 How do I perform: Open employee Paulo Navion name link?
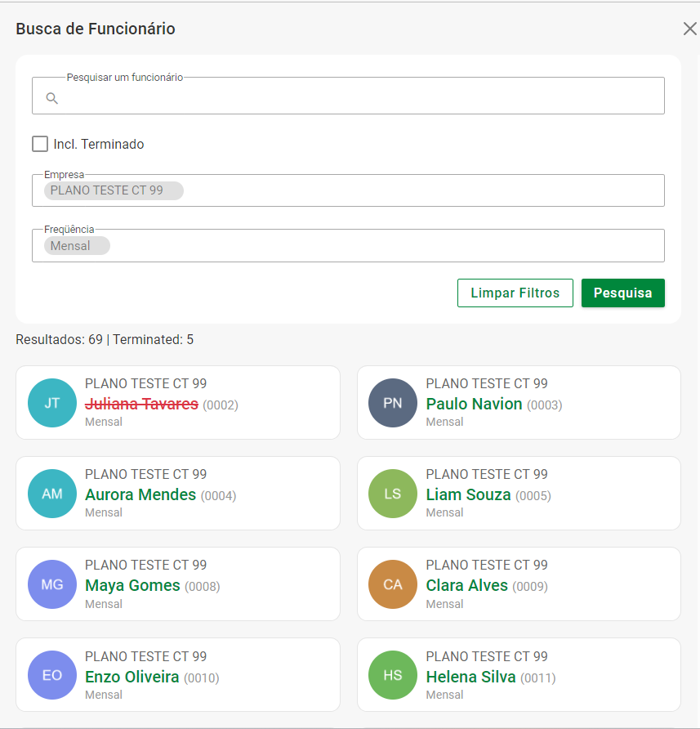tap(474, 404)
